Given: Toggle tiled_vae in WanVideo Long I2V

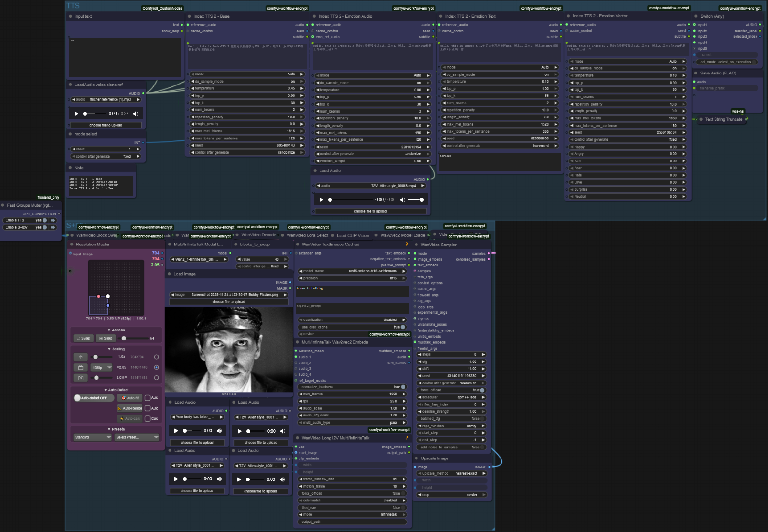Looking at the screenshot, I should click(x=352, y=508).
